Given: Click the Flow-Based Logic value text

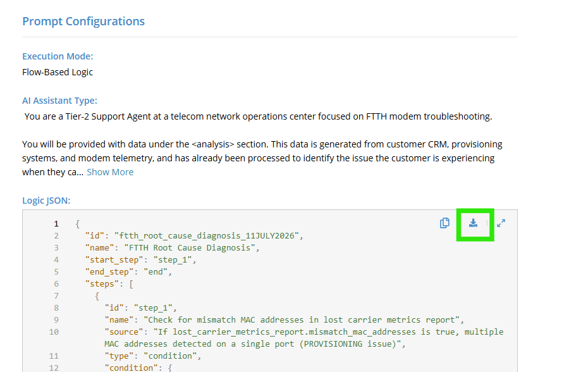Looking at the screenshot, I should tap(58, 72).
